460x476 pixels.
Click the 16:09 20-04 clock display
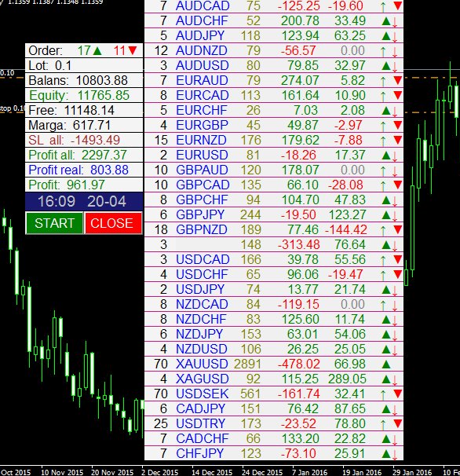84,201
